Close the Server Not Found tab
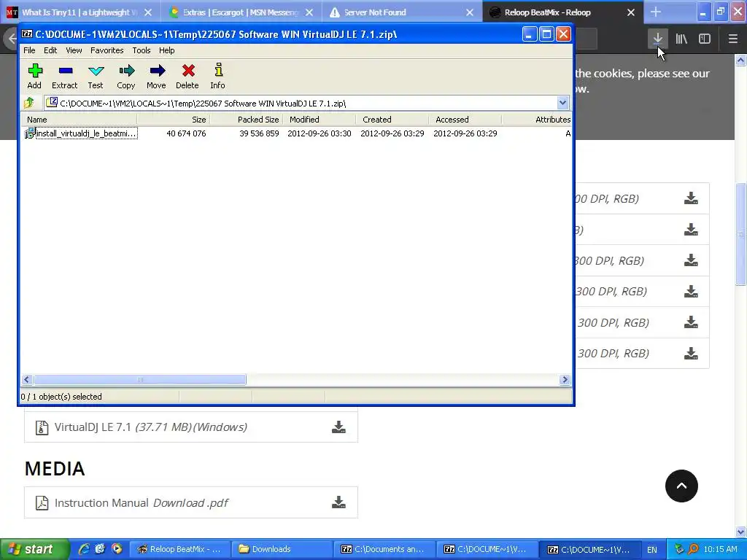This screenshot has height=560, width=747. pos(470,12)
